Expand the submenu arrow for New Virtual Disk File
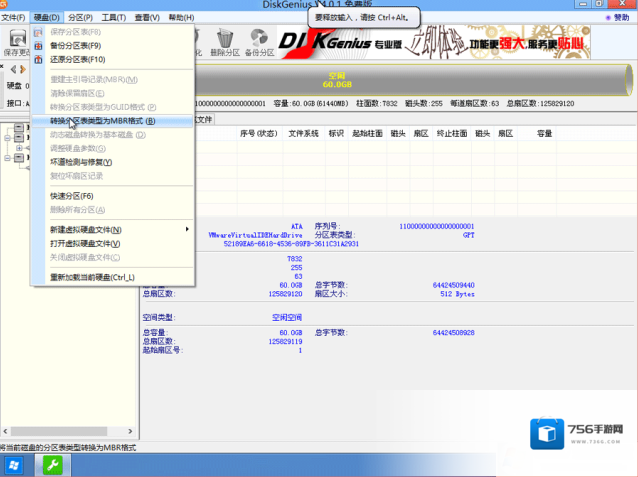The width and height of the screenshot is (638, 477). pyautogui.click(x=187, y=230)
